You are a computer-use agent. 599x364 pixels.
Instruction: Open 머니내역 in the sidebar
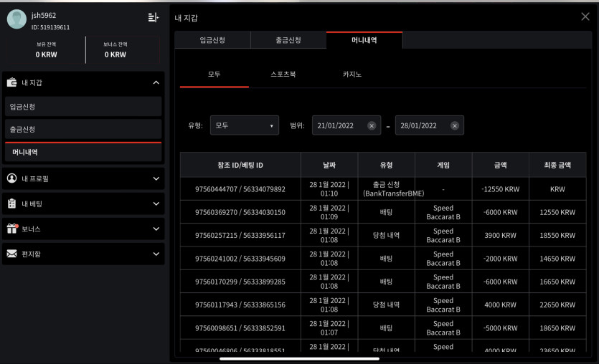[83, 152]
